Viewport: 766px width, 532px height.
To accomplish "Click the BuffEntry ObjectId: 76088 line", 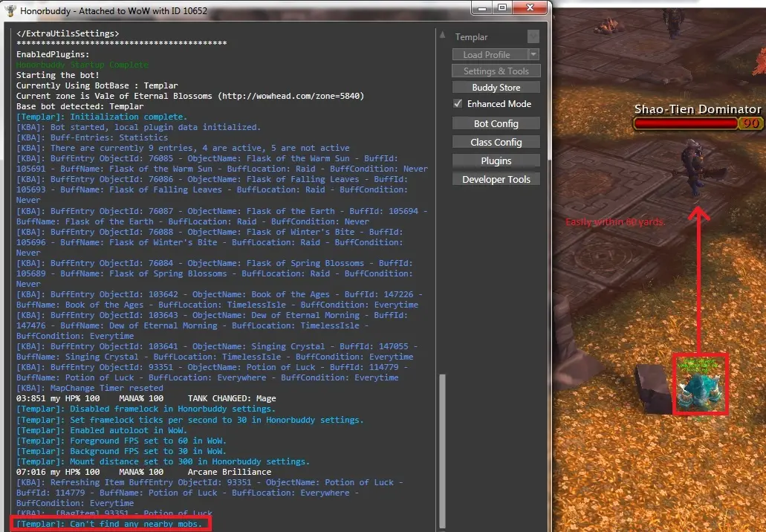I will pyautogui.click(x=210, y=242).
